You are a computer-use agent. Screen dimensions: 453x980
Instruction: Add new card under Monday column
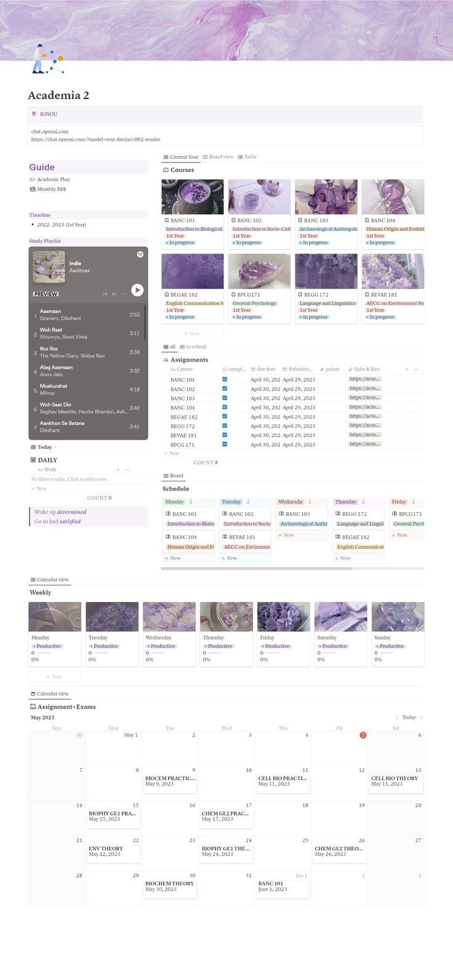[172, 558]
